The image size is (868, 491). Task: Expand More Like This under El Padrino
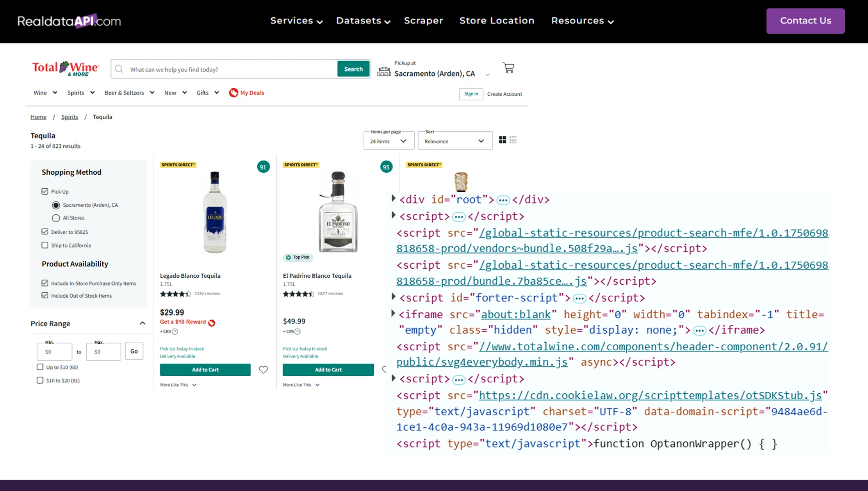point(301,385)
